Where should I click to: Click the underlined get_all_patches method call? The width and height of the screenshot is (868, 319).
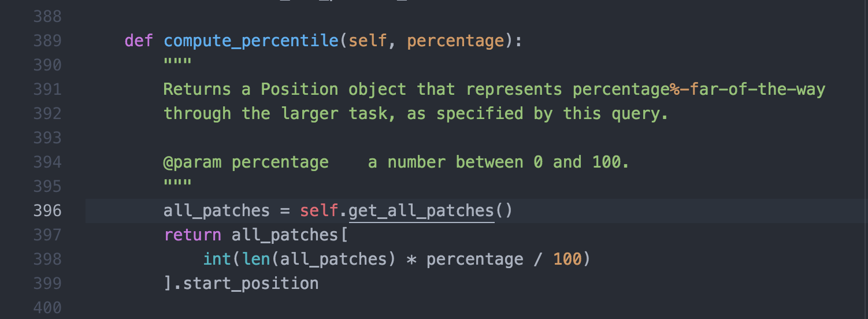pos(421,211)
